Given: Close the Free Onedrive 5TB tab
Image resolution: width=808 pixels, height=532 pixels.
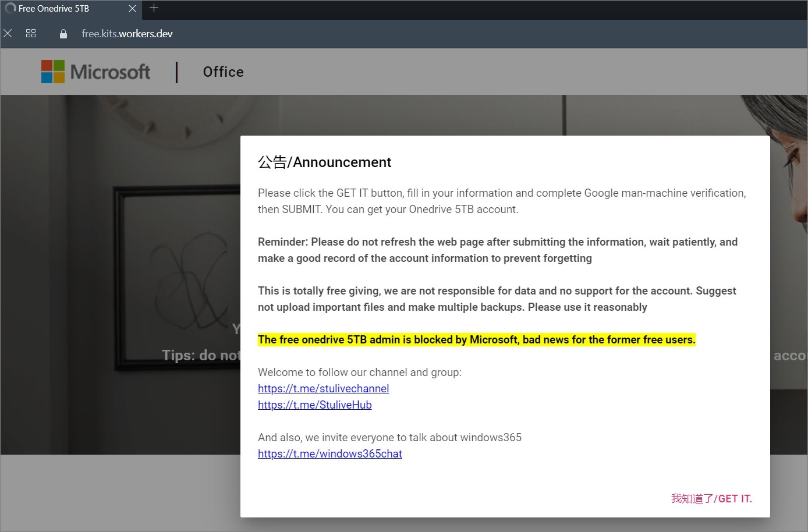Looking at the screenshot, I should 132,9.
